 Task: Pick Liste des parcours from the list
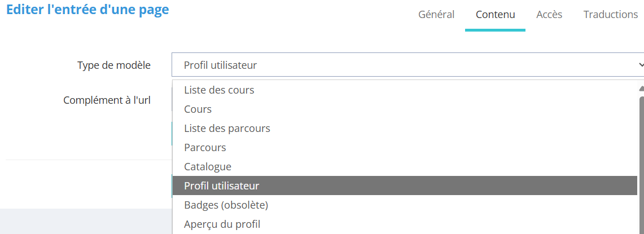pyautogui.click(x=227, y=128)
